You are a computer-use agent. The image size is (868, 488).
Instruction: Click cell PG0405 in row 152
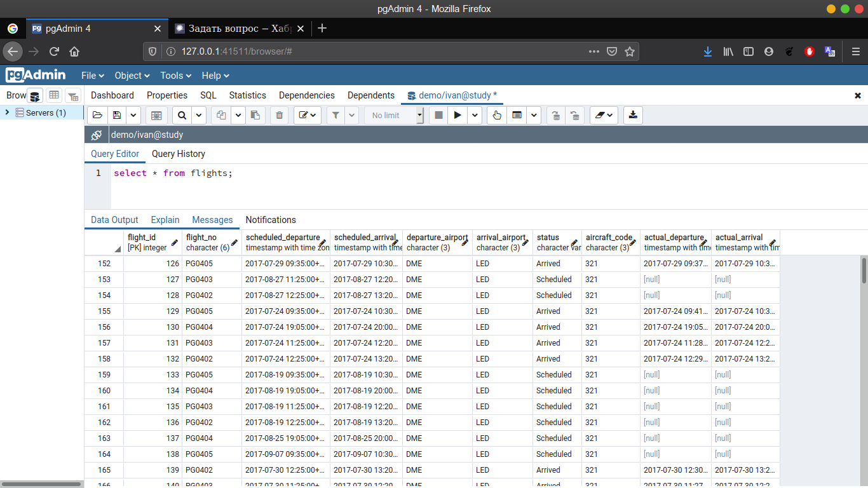coord(212,264)
